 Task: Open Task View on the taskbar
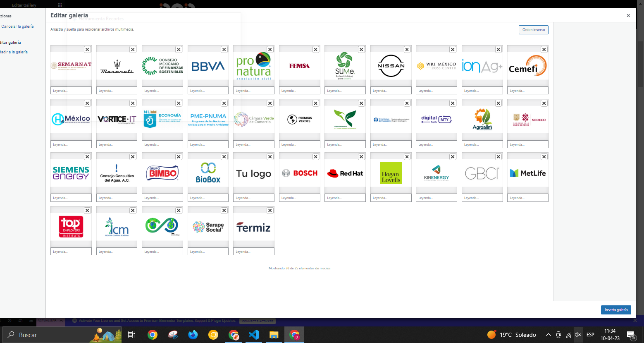pyautogui.click(x=131, y=335)
